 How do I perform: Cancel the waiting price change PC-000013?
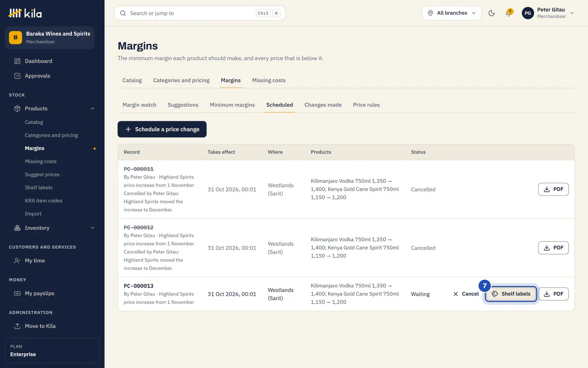466,294
